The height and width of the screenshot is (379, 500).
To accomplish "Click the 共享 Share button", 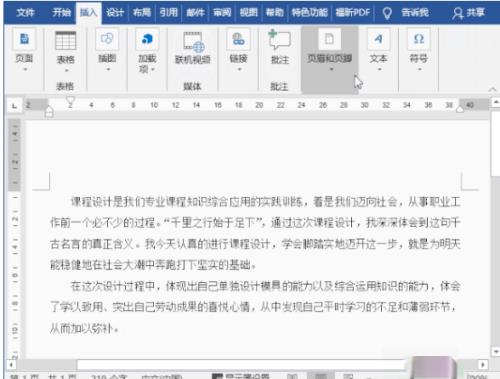I will click(468, 13).
